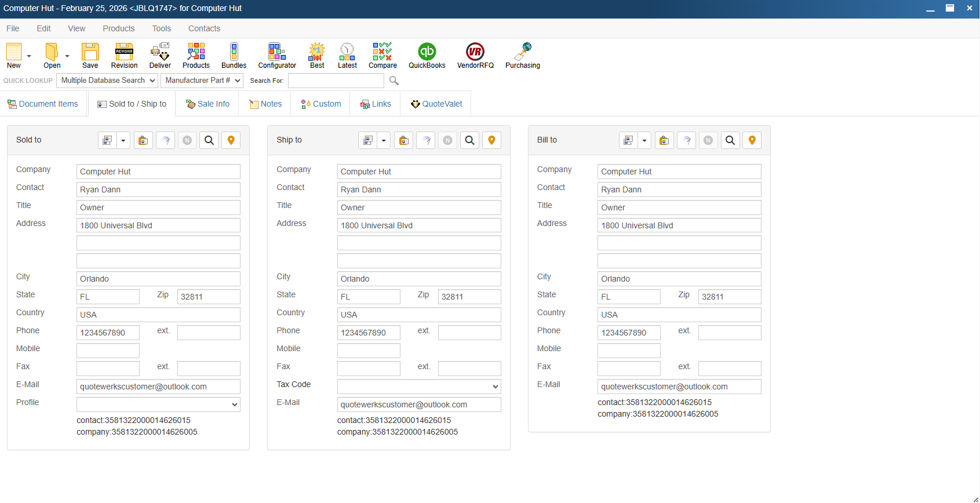Click the map pin icon in Bill to panel
The height and width of the screenshot is (503, 980).
click(x=752, y=140)
